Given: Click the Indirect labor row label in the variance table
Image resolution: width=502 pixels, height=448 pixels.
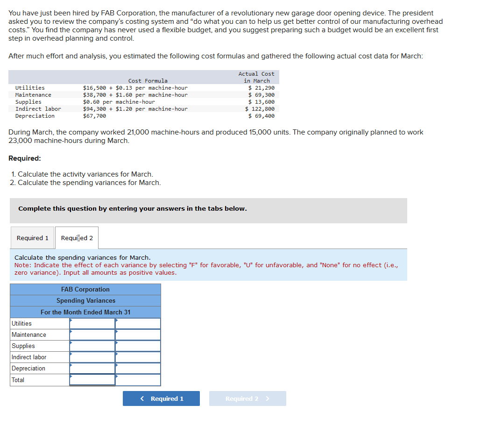Looking at the screenshot, I should click(x=29, y=357).
